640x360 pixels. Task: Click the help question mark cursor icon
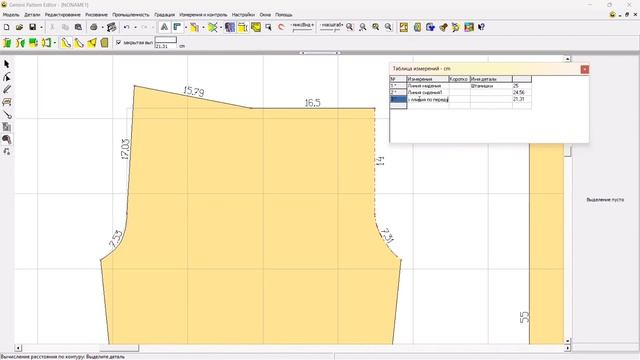[481, 27]
